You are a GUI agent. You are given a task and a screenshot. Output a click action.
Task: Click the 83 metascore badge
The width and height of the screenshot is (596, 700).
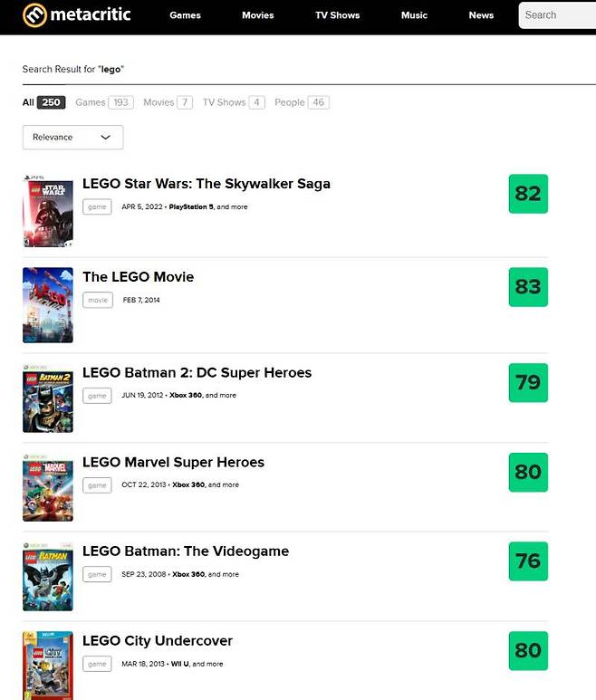[527, 287]
